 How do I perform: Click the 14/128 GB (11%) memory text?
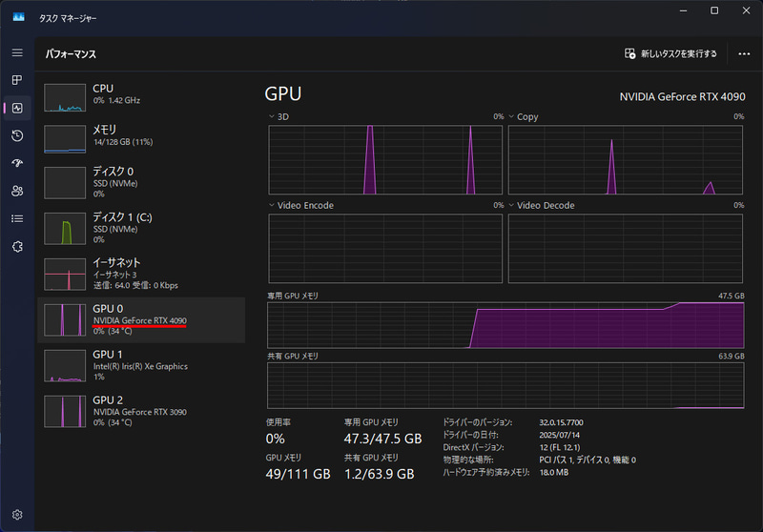tap(123, 142)
